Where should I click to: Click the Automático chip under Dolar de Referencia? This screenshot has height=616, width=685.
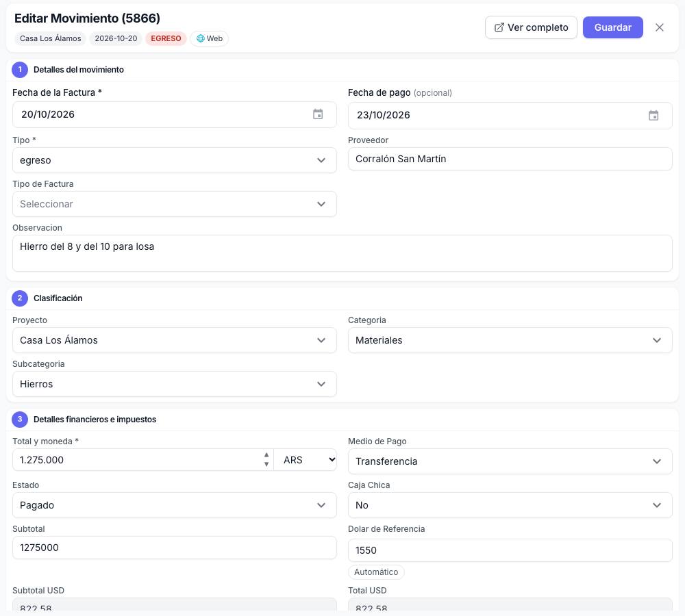(x=376, y=572)
